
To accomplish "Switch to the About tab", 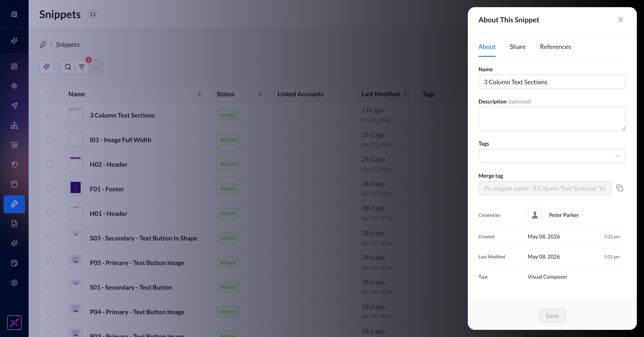I will [487, 47].
